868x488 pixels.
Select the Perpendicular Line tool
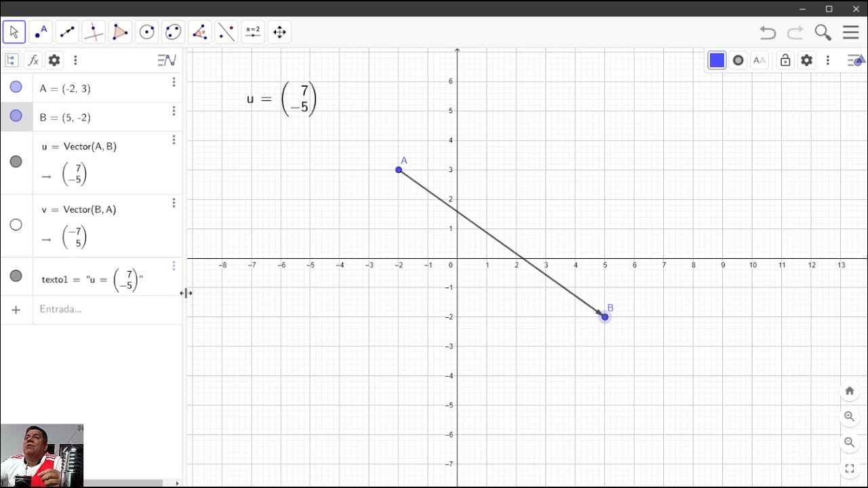pyautogui.click(x=94, y=32)
